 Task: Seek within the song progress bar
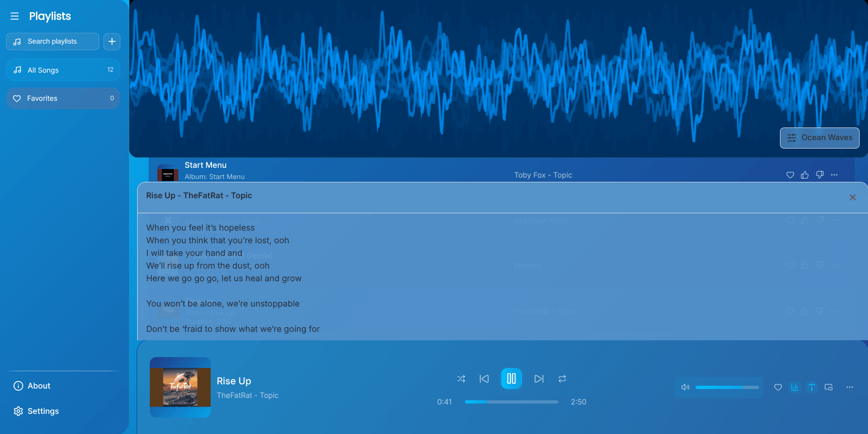pos(511,402)
